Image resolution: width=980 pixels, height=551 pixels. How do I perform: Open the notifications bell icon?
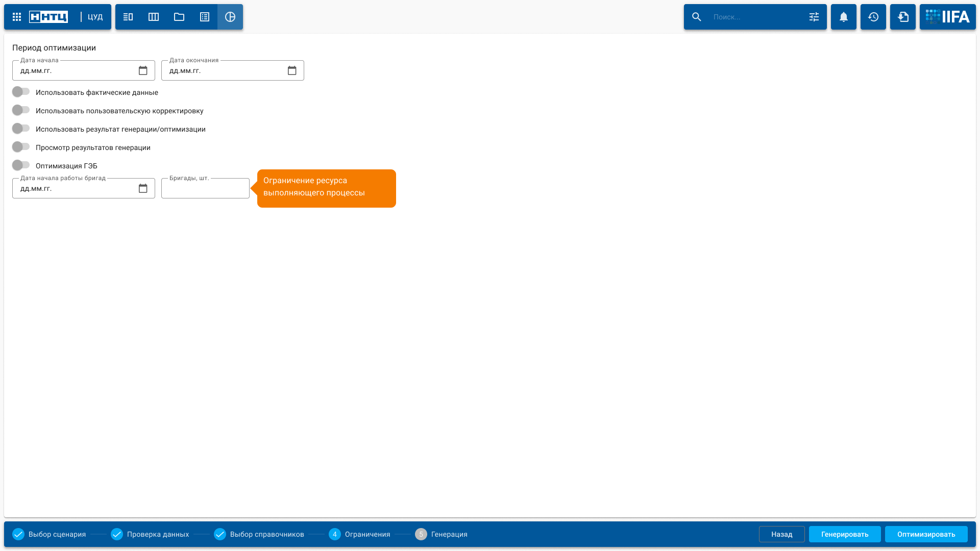tap(844, 17)
